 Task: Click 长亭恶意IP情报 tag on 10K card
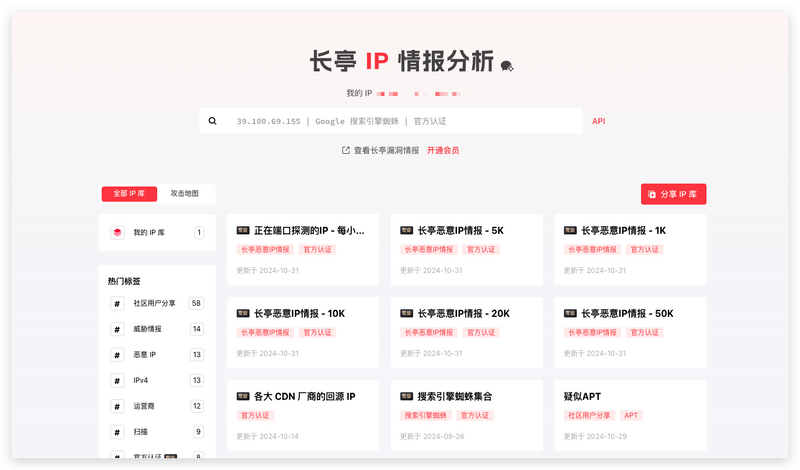coord(265,332)
